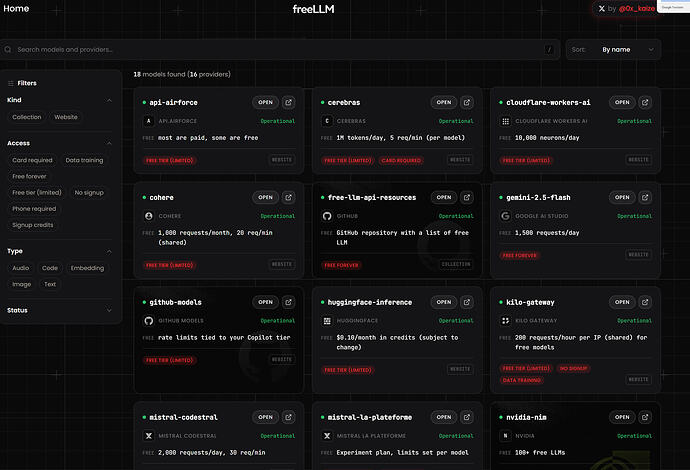Click OPEN button on cerebras card
690x470 pixels.
click(444, 102)
